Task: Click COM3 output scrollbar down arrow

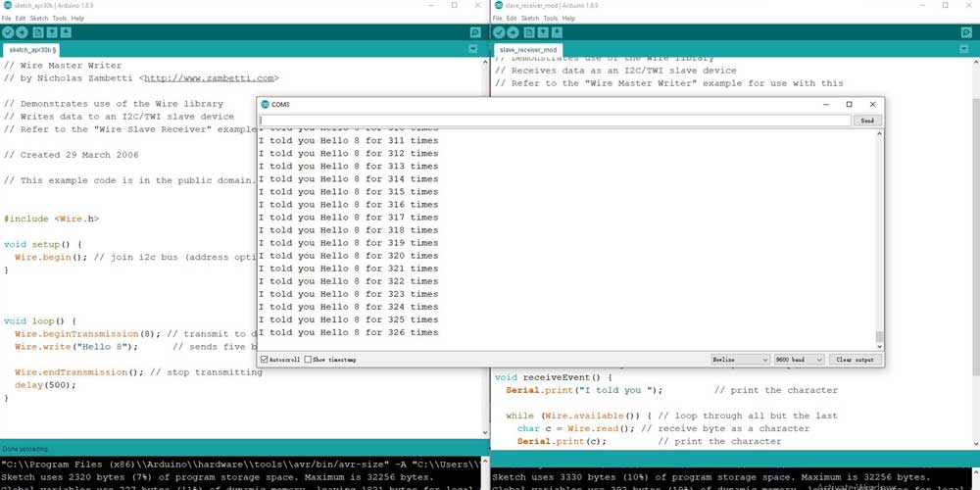Action: [x=879, y=346]
